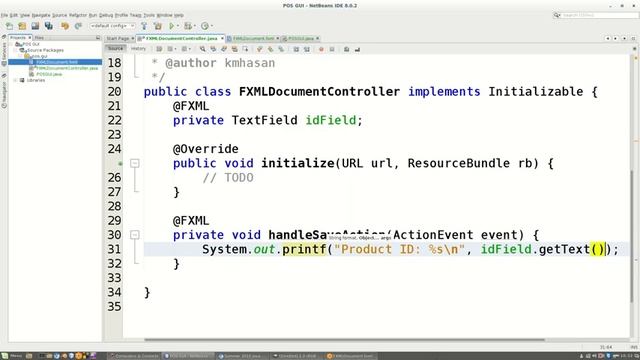The image size is (640, 360).
Task: Close the FXMLDocumentController.java tab
Action: [222, 38]
